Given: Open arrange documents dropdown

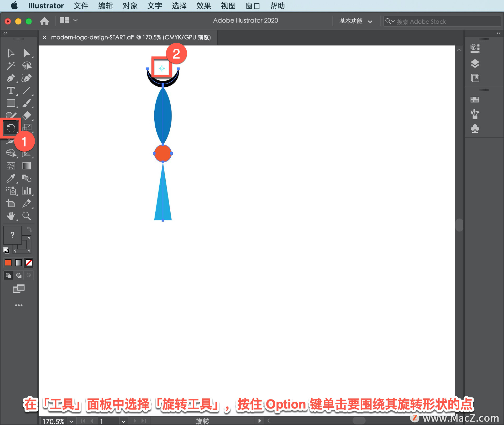Looking at the screenshot, I should pos(69,20).
